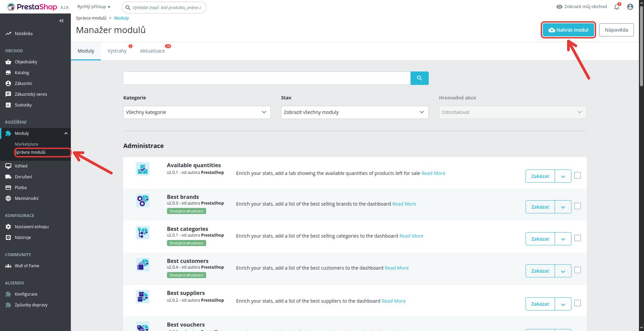644x331 pixels.
Task: Open Rychlý přístup quick access menu
Action: 94,7
